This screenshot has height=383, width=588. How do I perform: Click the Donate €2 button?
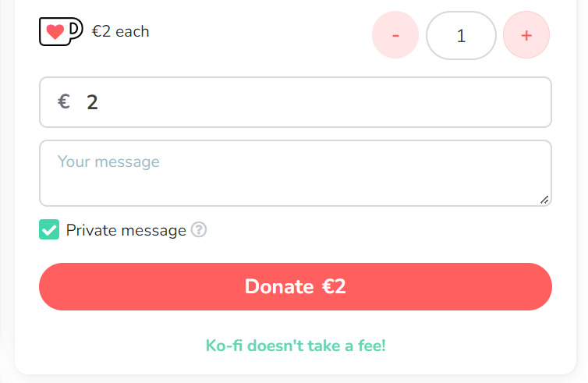(296, 286)
